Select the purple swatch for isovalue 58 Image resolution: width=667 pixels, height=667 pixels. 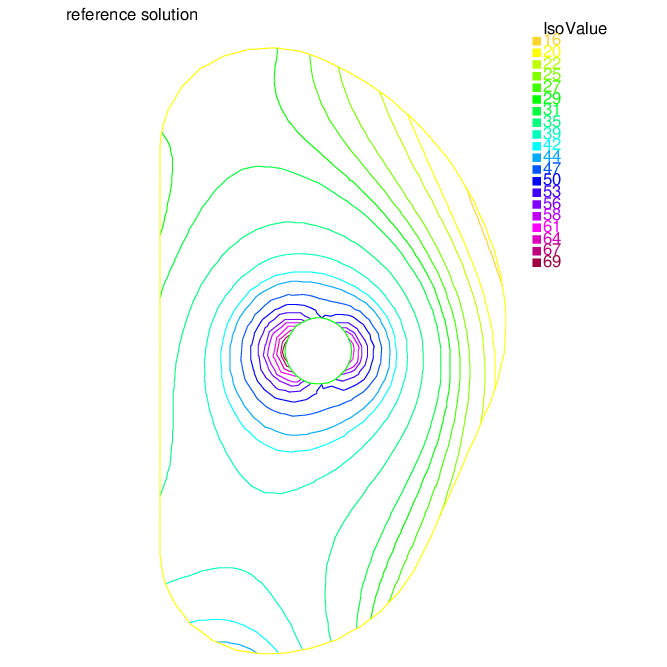[536, 216]
